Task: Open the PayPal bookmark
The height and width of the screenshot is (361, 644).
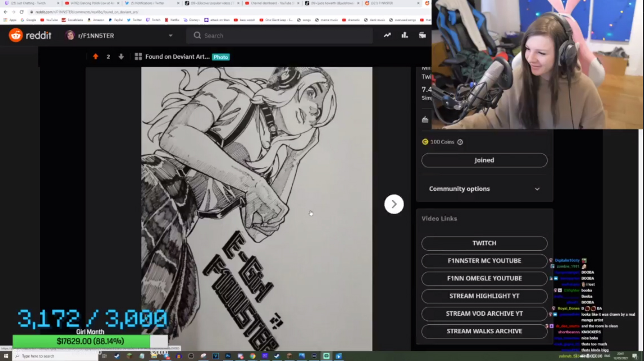Action: [115, 20]
